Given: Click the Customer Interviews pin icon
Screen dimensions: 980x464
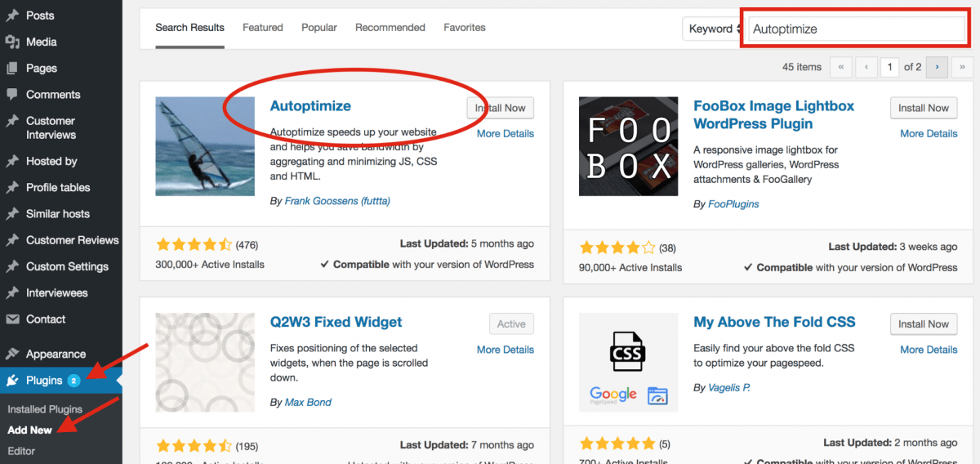Looking at the screenshot, I should click(x=12, y=121).
